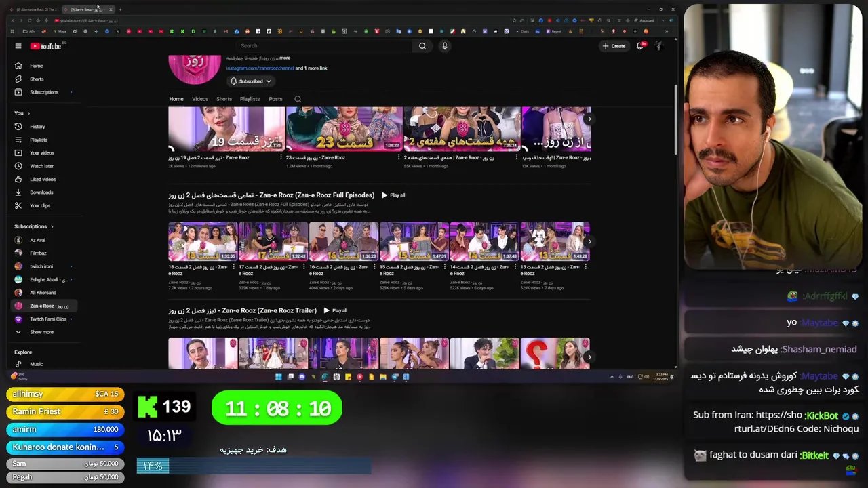Open teaser episode 19 thumbnail

[x=226, y=129]
